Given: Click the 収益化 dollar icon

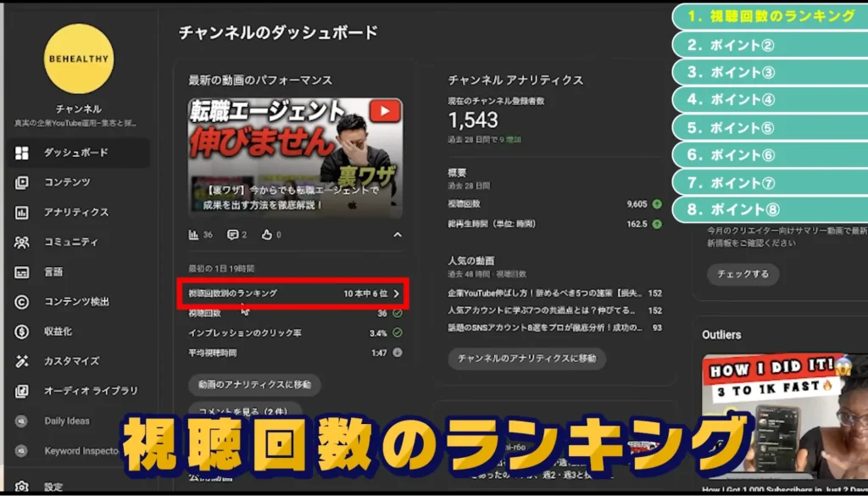Looking at the screenshot, I should pos(22,332).
